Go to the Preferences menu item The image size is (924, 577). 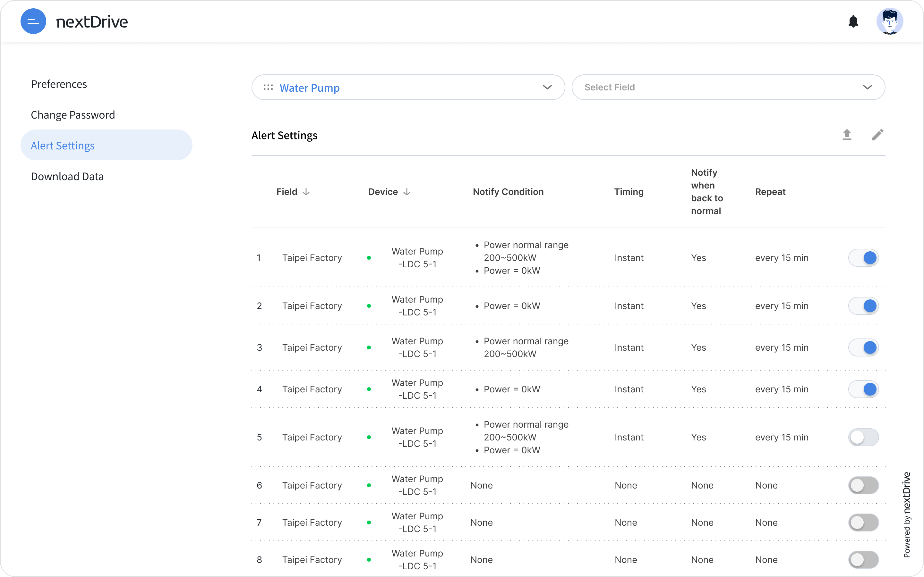click(x=59, y=84)
